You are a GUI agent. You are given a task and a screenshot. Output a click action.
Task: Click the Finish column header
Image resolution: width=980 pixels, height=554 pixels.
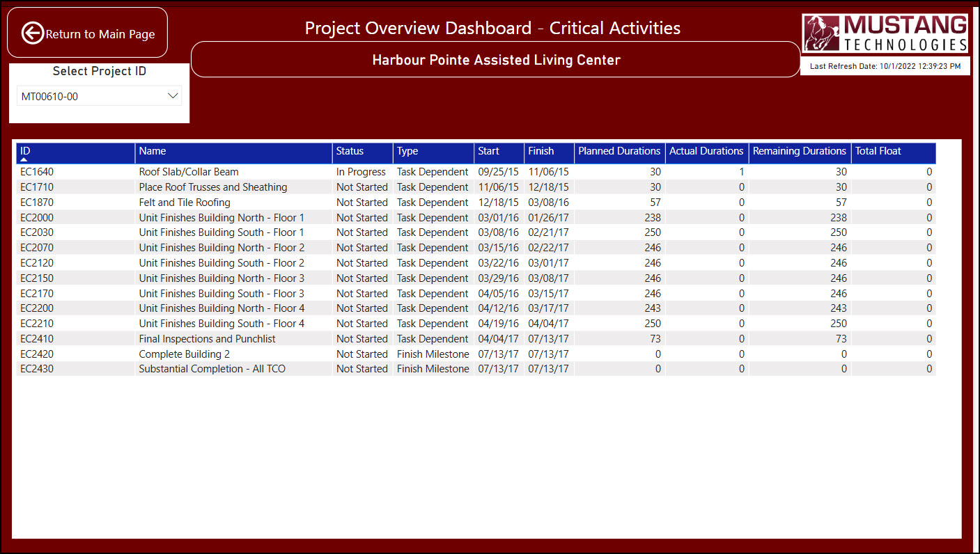click(x=540, y=151)
